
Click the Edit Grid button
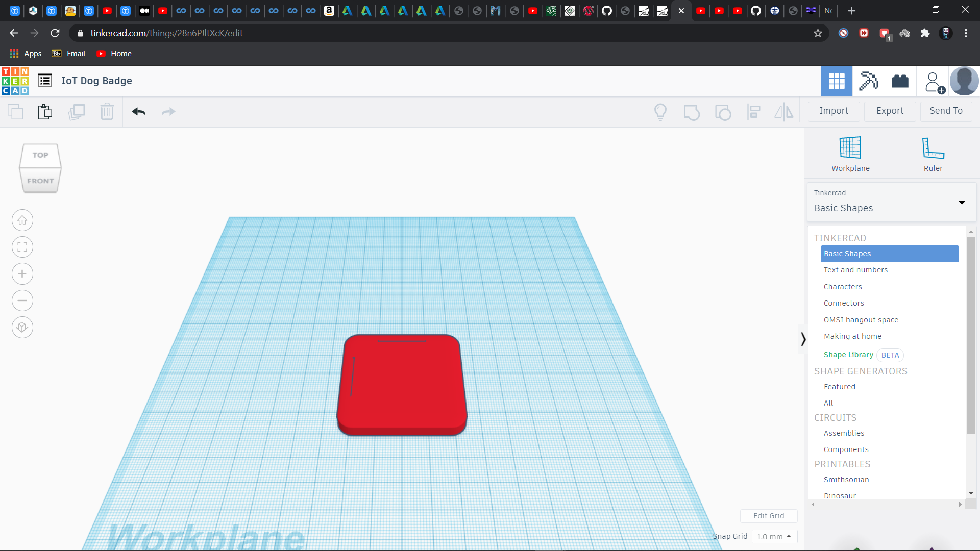pyautogui.click(x=768, y=516)
